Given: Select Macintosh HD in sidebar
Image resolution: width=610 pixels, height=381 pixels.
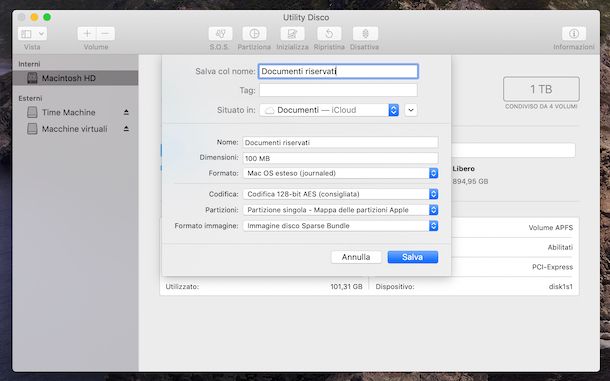Looking at the screenshot, I should coord(75,78).
